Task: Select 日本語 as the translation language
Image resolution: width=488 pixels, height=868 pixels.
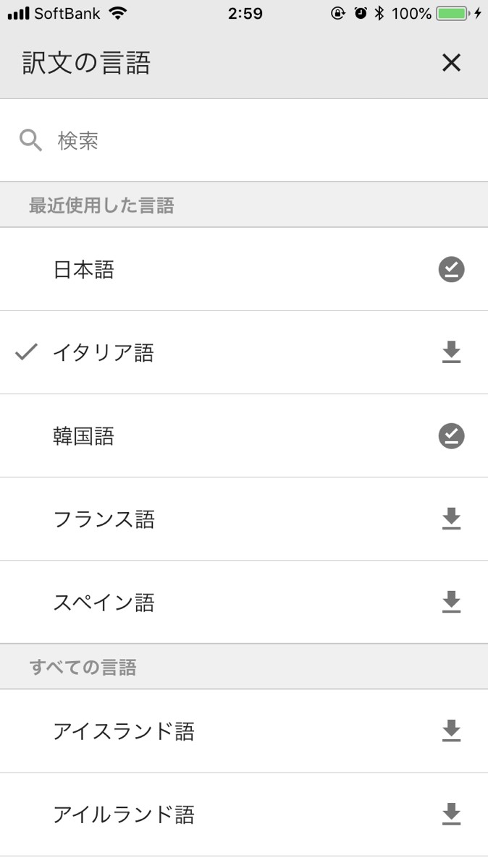Action: pos(84,271)
